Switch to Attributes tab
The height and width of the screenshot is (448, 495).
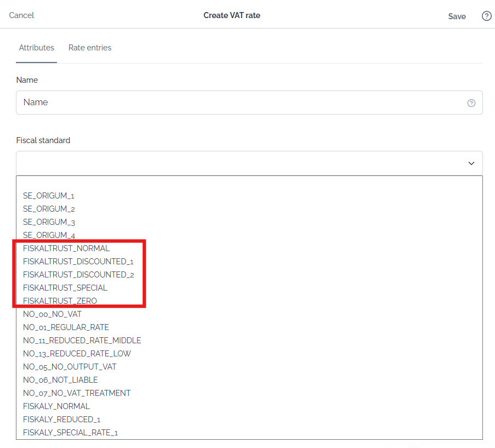click(36, 48)
